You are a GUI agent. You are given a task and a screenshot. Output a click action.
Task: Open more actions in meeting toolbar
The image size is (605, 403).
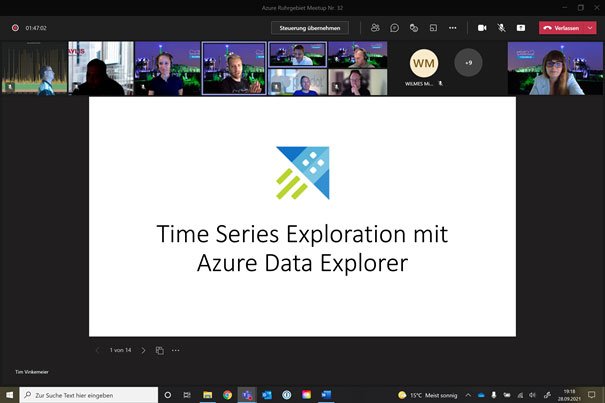(x=453, y=28)
